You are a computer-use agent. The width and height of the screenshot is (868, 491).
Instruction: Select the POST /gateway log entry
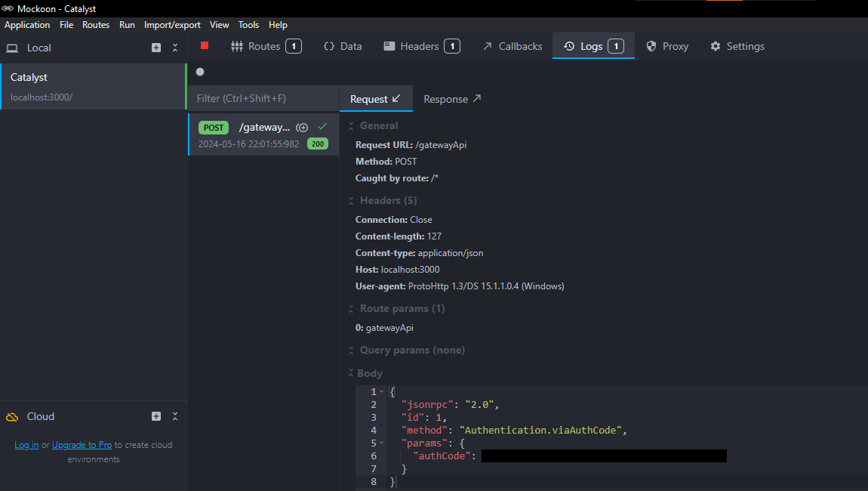point(263,134)
